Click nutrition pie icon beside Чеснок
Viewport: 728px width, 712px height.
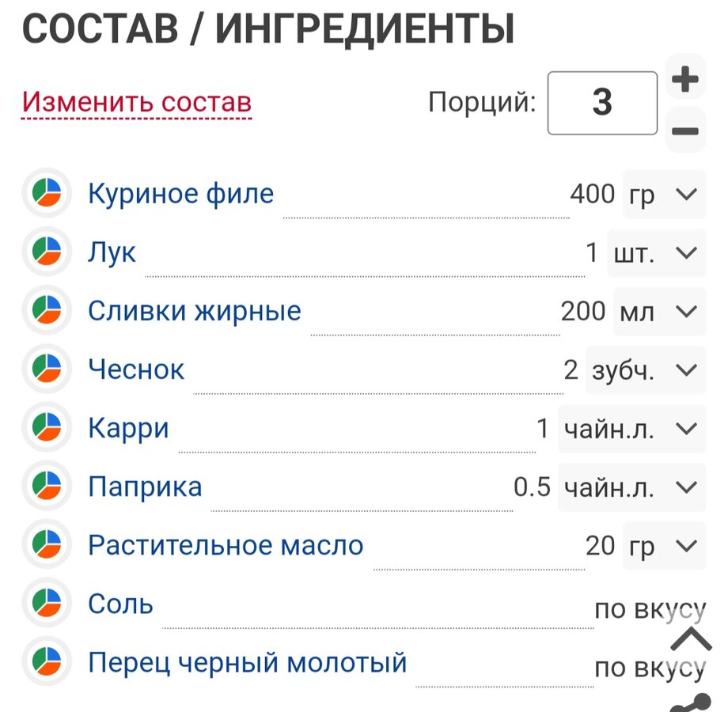47,369
